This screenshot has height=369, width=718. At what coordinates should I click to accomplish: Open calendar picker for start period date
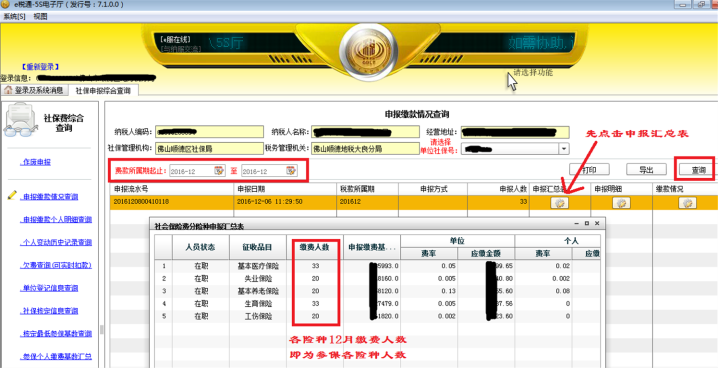(x=219, y=171)
